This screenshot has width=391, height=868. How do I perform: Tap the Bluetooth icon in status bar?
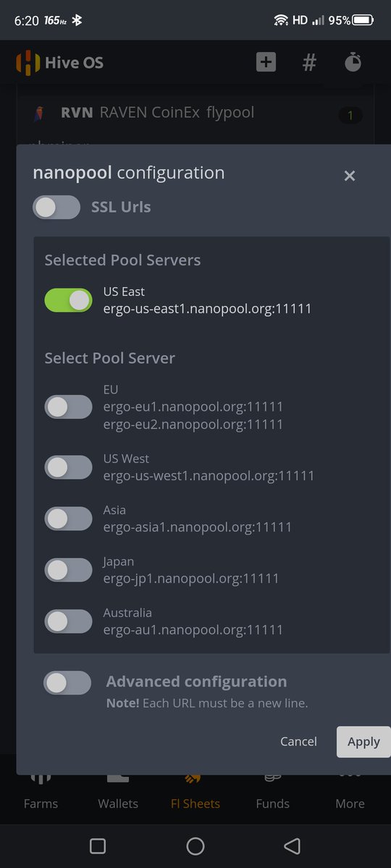point(77,20)
